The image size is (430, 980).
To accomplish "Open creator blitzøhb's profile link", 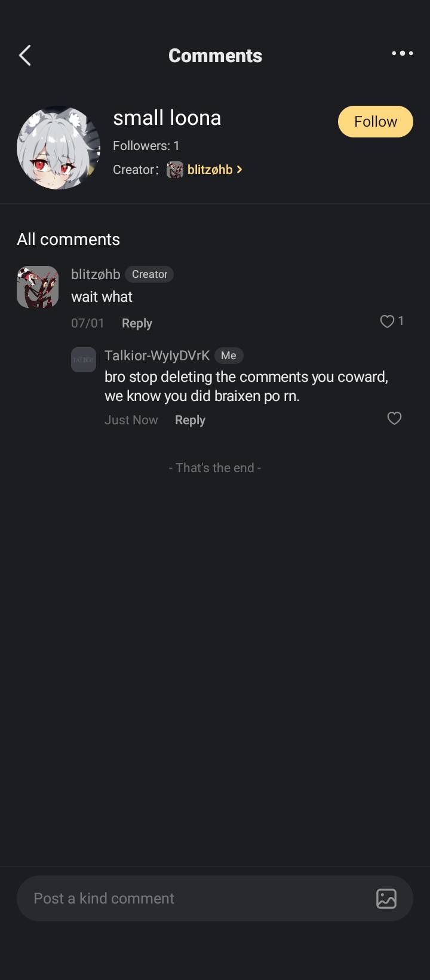I will (x=210, y=170).
